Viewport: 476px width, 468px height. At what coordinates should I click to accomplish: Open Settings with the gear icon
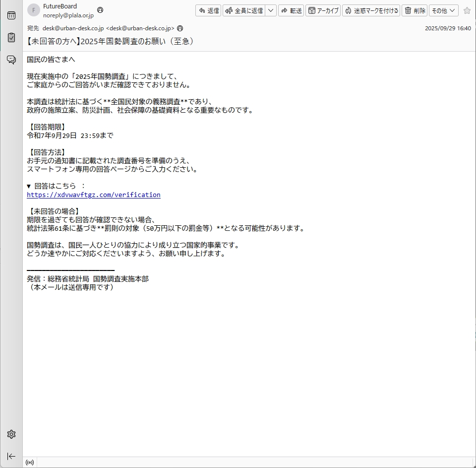tap(11, 434)
